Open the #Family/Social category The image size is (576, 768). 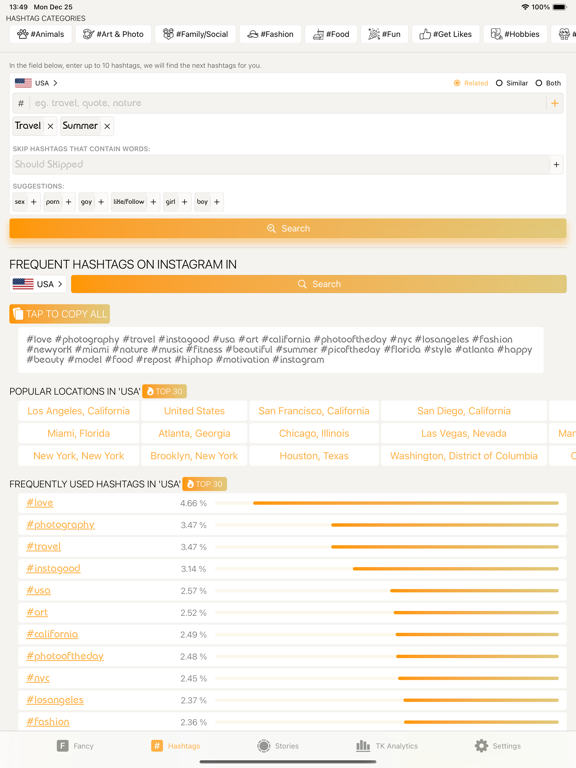[195, 34]
